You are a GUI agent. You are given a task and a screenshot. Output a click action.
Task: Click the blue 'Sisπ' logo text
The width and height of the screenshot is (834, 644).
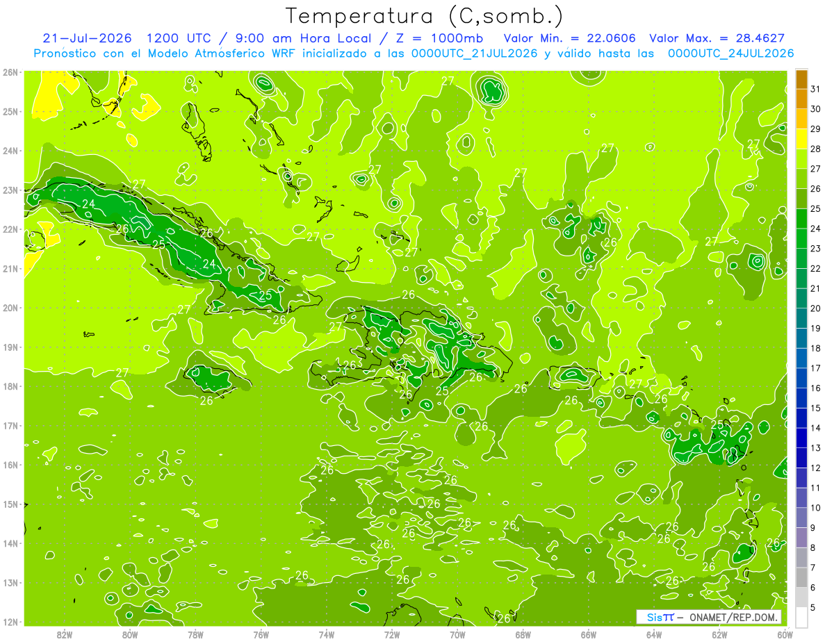coord(660,617)
